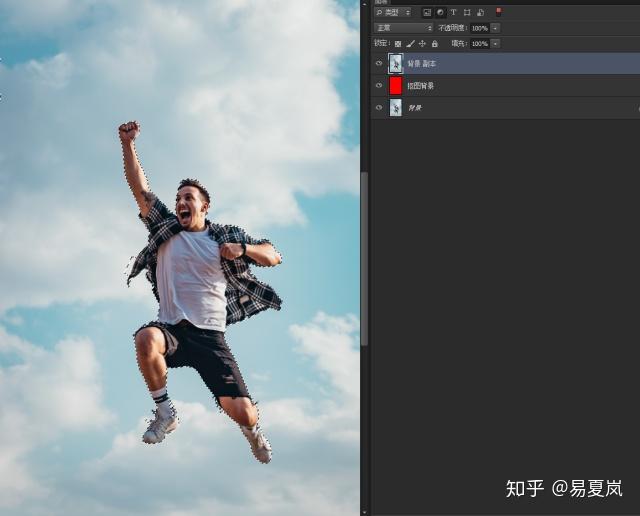Viewport: 640px width, 516px height.
Task: Select the 背景 副本 layer name
Action: click(422, 64)
